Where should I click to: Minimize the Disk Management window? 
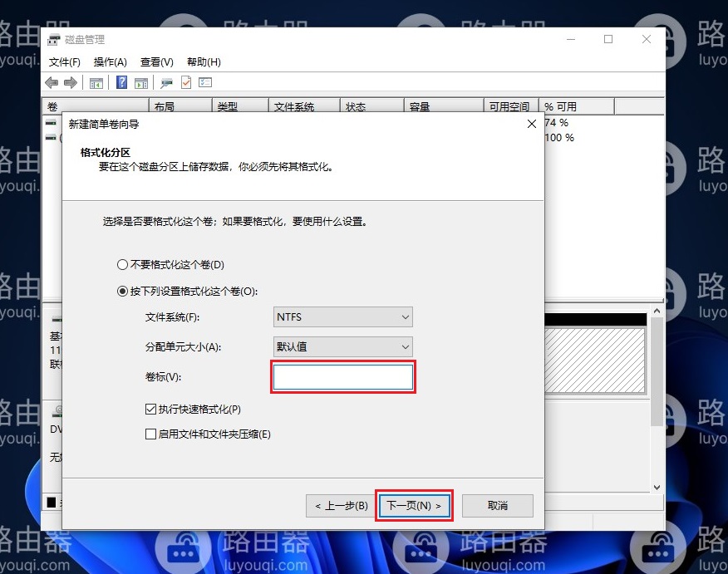[x=571, y=39]
